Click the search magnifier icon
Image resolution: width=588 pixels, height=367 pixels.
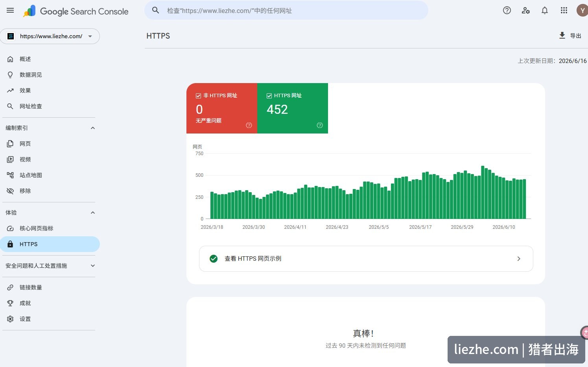156,10
